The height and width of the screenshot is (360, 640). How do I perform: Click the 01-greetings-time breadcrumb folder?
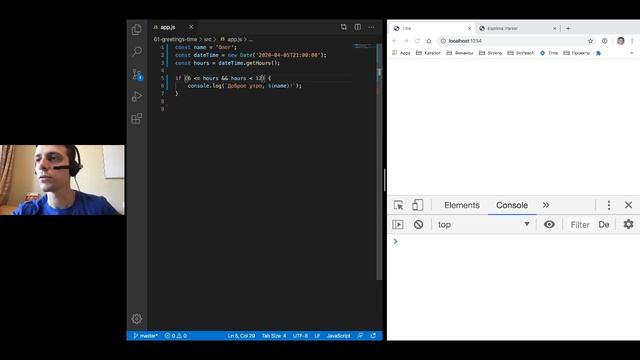(175, 39)
